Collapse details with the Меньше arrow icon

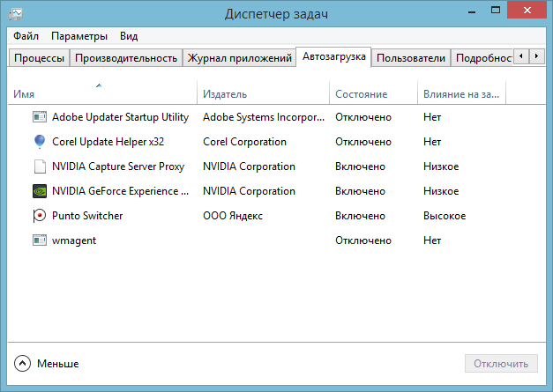[23, 363]
